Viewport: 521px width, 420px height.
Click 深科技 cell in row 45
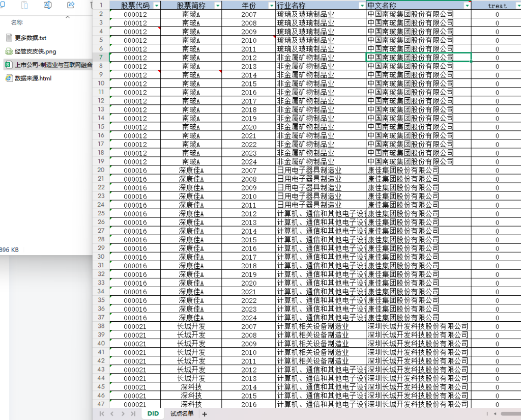click(x=191, y=387)
